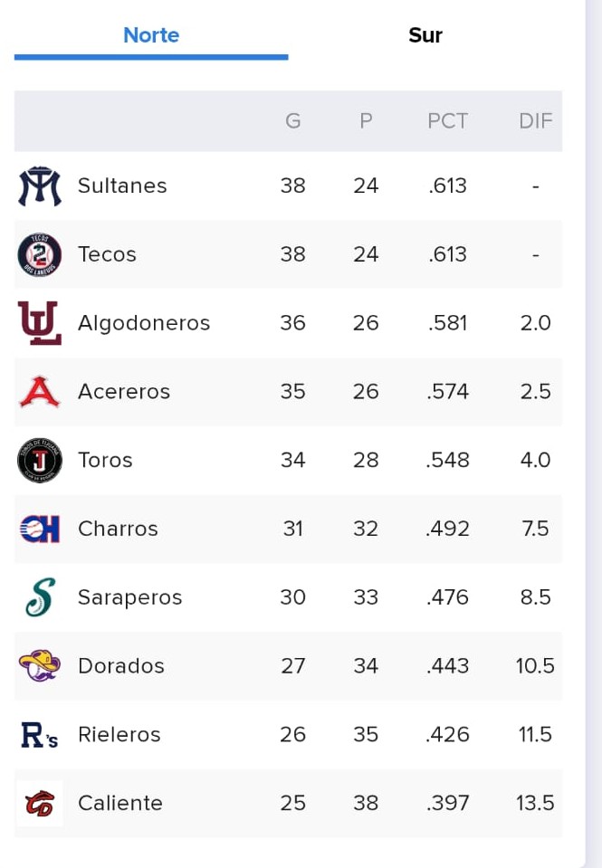
Task: Click the Charros CH logo
Action: point(39,529)
